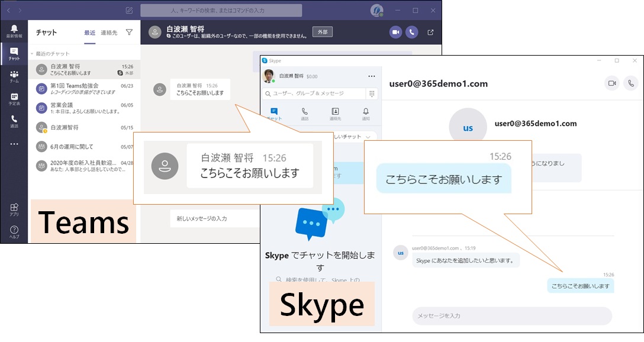Click the Teams back navigation arrow
This screenshot has height=342, width=644.
(x=9, y=10)
